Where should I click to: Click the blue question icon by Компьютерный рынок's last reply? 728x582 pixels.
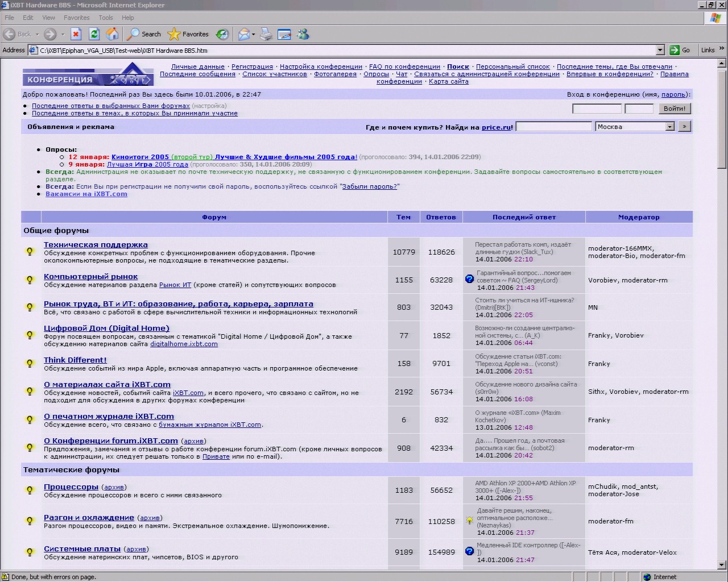tap(469, 279)
